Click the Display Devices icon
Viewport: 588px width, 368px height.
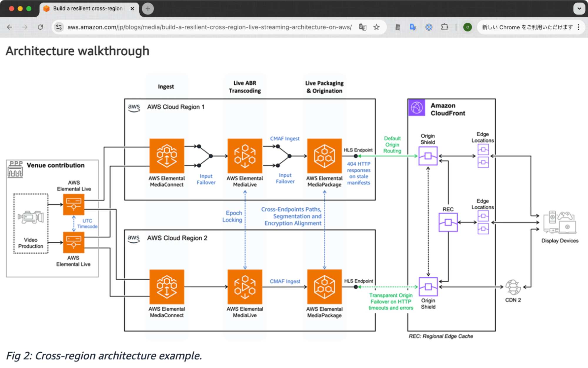click(560, 222)
